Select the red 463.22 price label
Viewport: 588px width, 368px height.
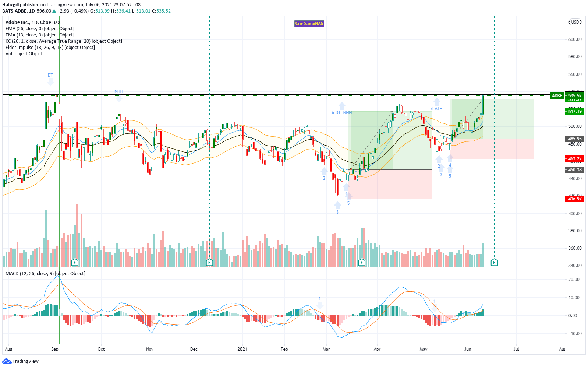click(575, 159)
